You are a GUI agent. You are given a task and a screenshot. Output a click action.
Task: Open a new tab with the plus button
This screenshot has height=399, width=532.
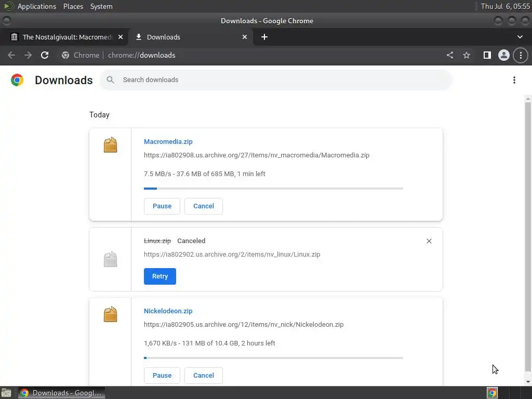pos(264,37)
